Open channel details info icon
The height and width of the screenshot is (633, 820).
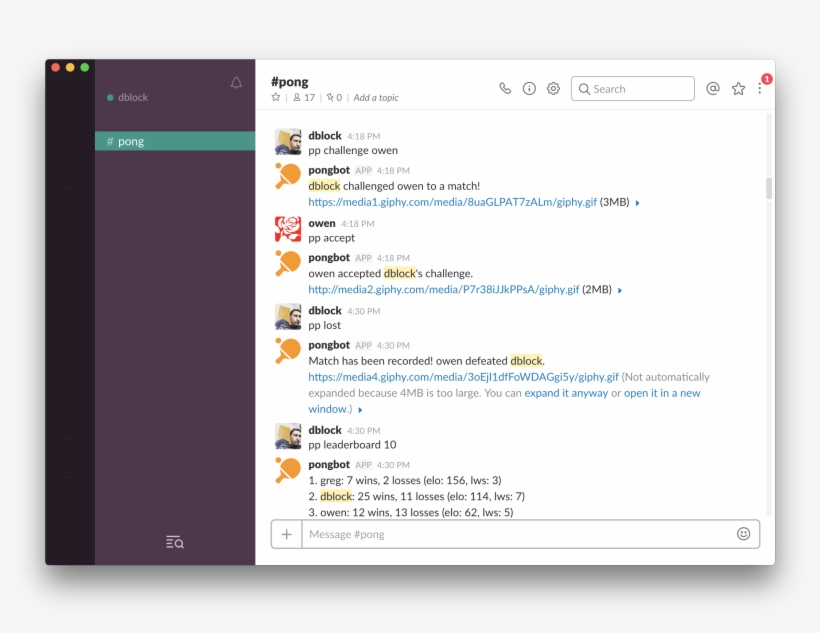pyautogui.click(x=529, y=88)
